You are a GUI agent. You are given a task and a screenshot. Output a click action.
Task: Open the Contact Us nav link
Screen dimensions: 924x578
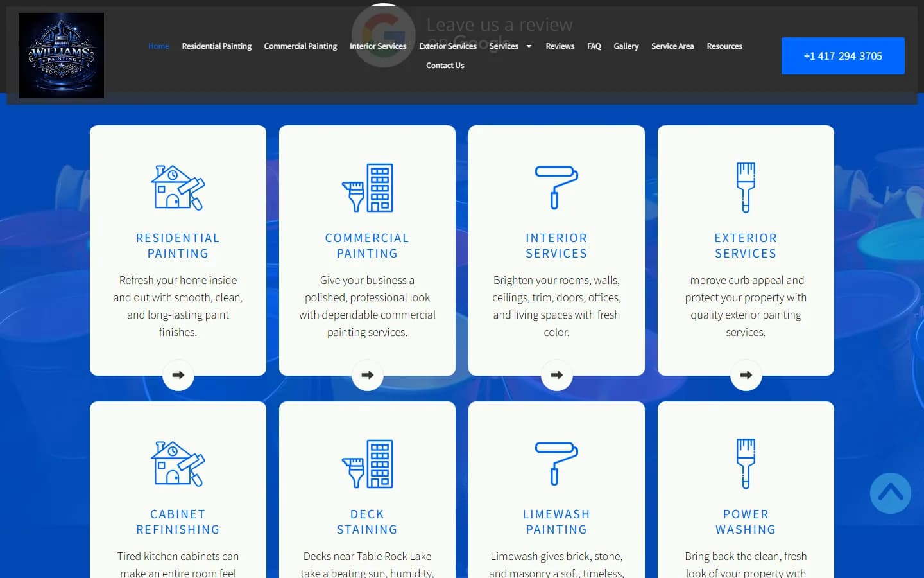pos(445,66)
